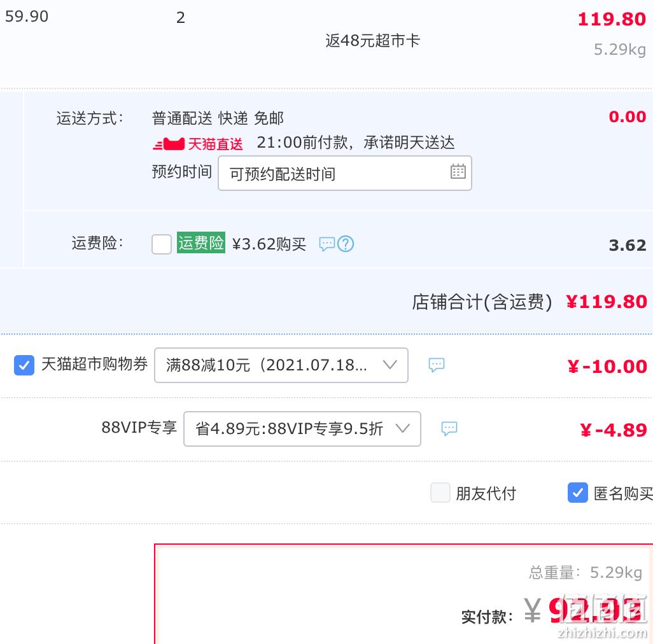
Task: Click the 天猫直送 red label text
Action: pos(215,144)
